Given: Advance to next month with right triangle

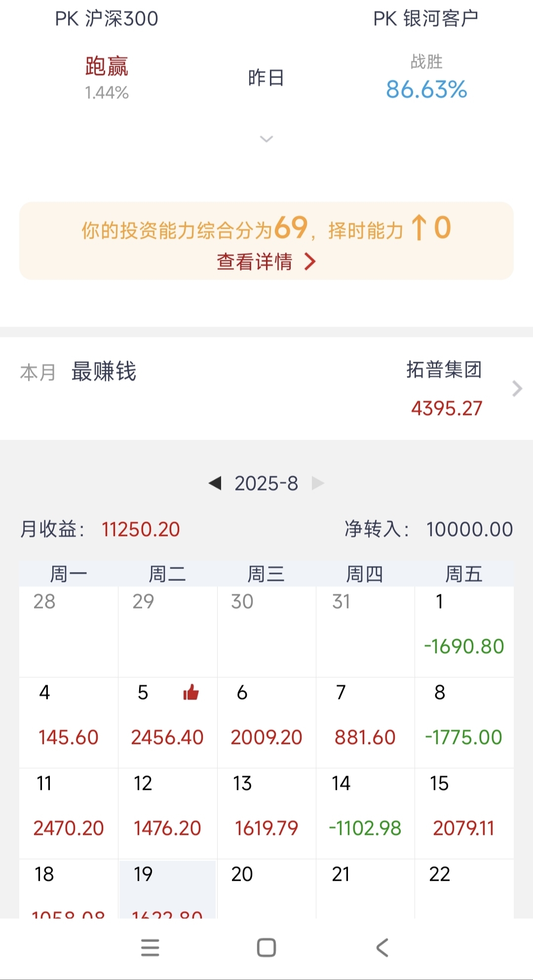Looking at the screenshot, I should coord(318,483).
